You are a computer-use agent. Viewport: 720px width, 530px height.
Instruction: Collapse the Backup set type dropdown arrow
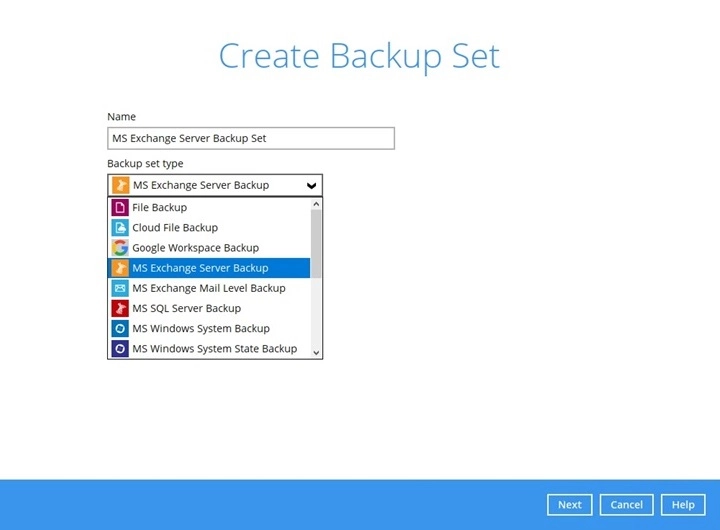[x=311, y=186]
